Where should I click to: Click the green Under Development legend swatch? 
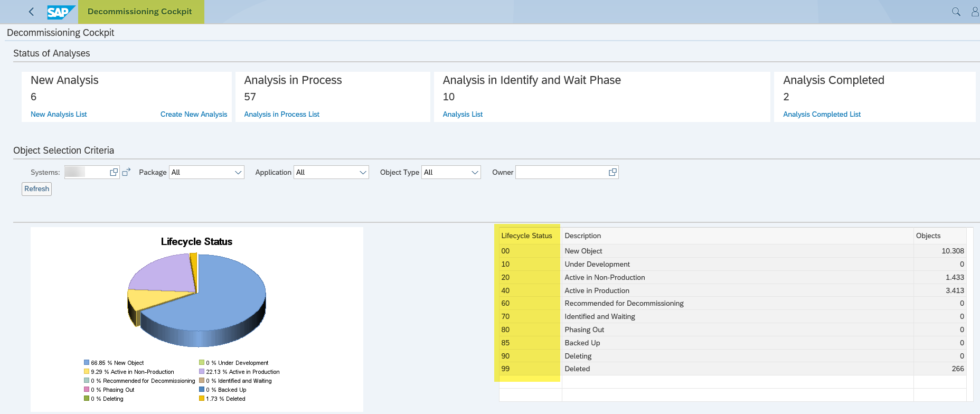pyautogui.click(x=202, y=363)
